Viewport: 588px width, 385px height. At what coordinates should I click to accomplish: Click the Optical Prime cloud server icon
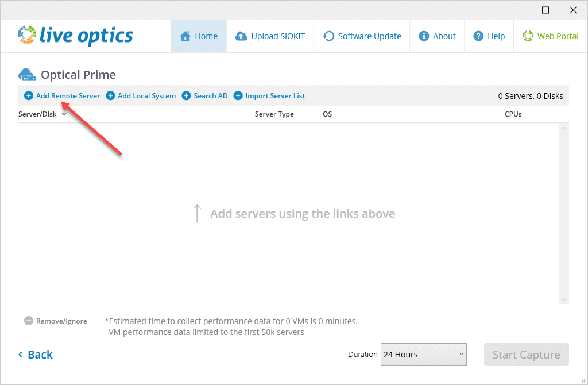pos(26,75)
